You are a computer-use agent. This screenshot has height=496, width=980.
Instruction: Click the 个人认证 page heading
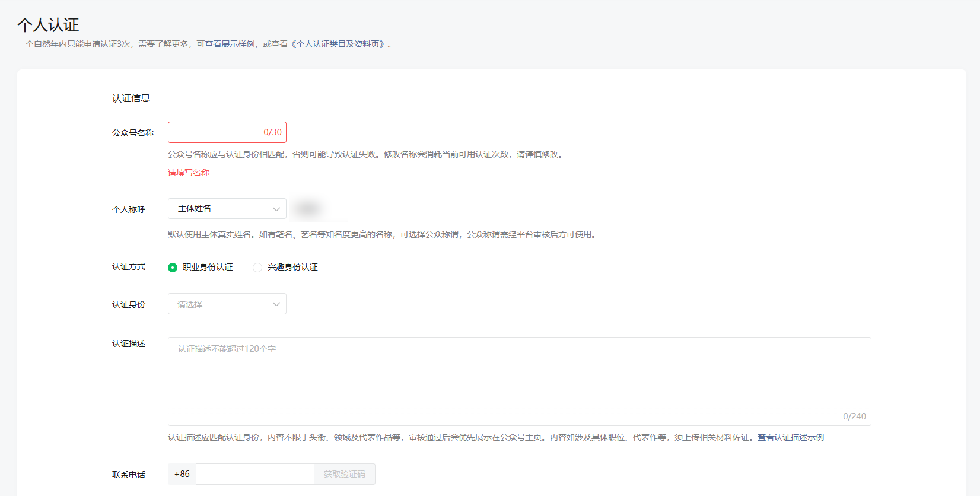(48, 25)
